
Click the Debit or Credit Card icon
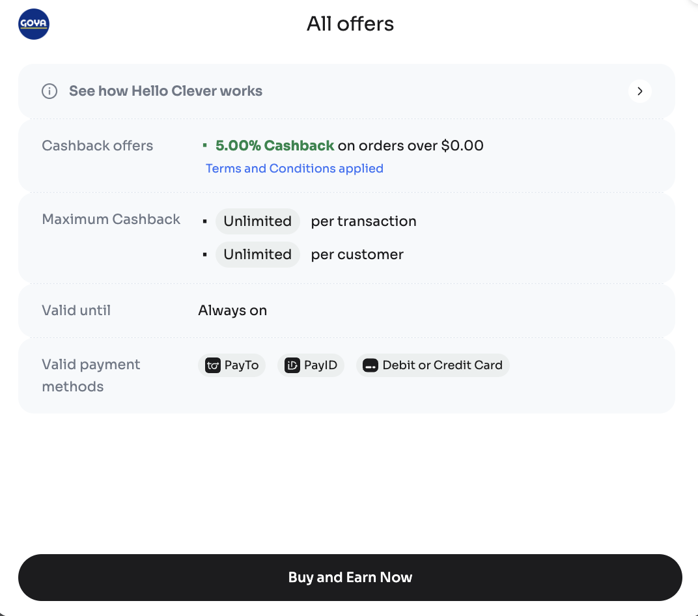[x=370, y=365]
